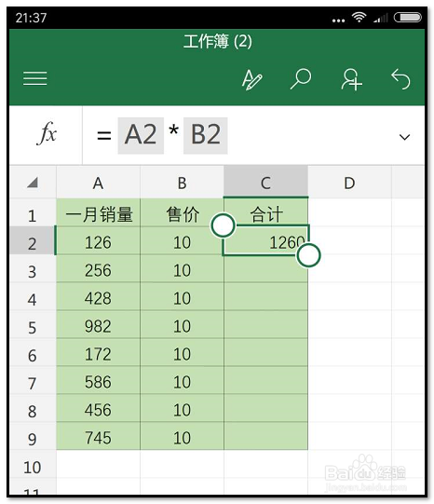This screenshot has width=434, height=504.
Task: Tap the text edit pencil icon
Action: point(251,79)
